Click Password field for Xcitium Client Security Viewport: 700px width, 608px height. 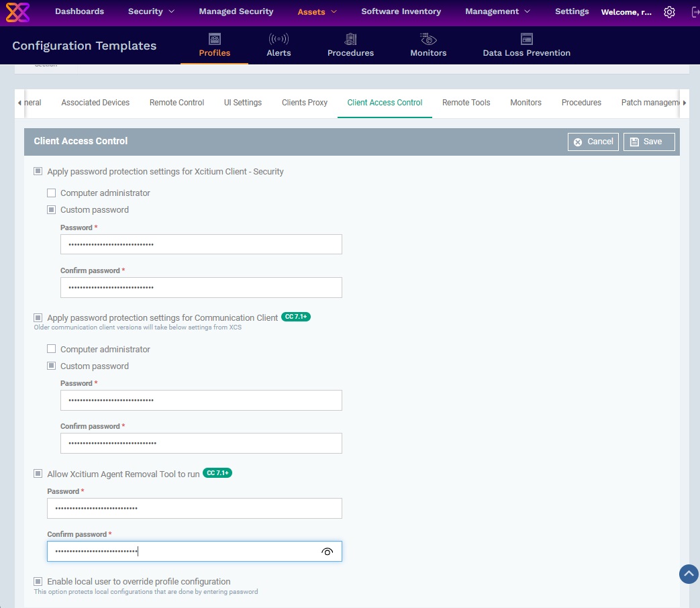201,244
